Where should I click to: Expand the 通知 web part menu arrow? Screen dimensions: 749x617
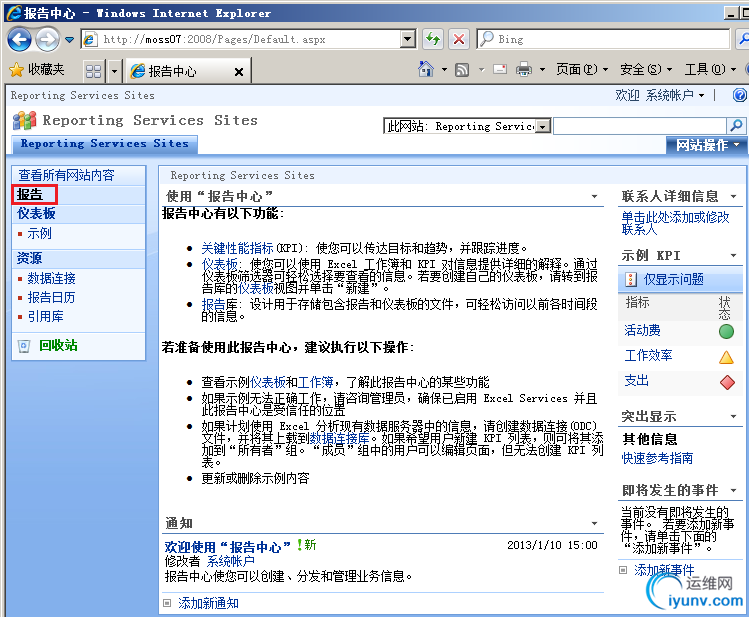[x=594, y=523]
